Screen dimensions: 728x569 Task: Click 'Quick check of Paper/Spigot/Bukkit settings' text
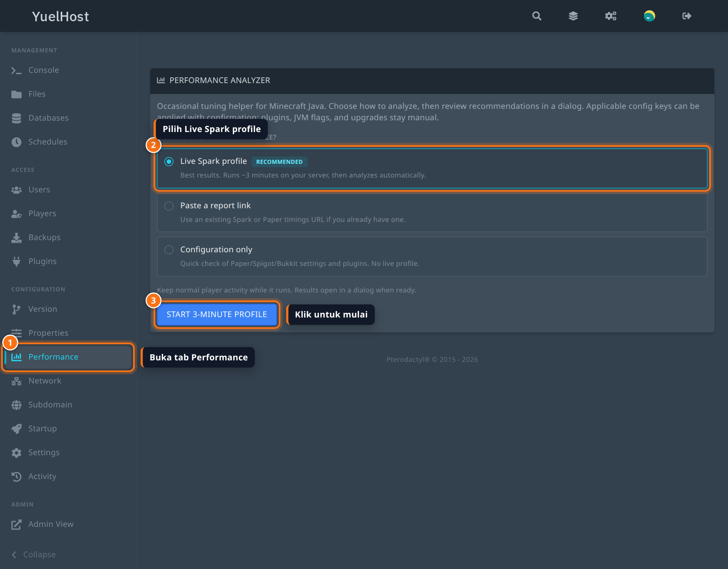click(x=300, y=264)
